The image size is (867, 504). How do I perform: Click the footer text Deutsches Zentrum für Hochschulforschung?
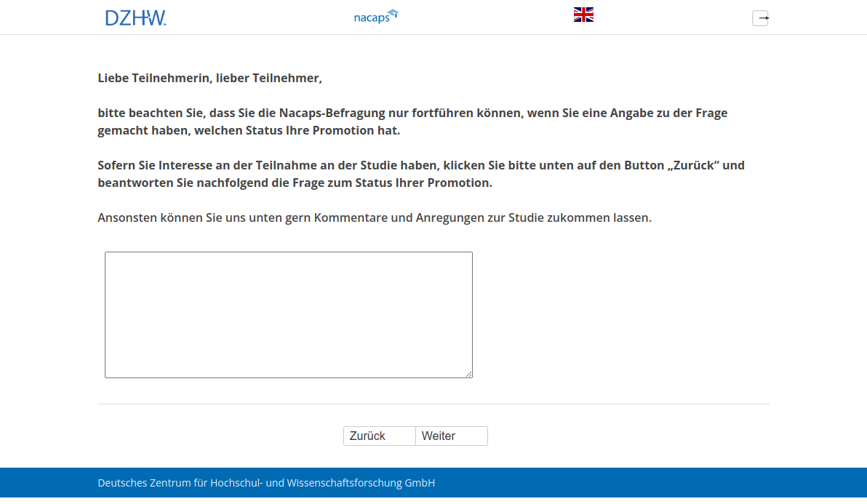tap(266, 483)
